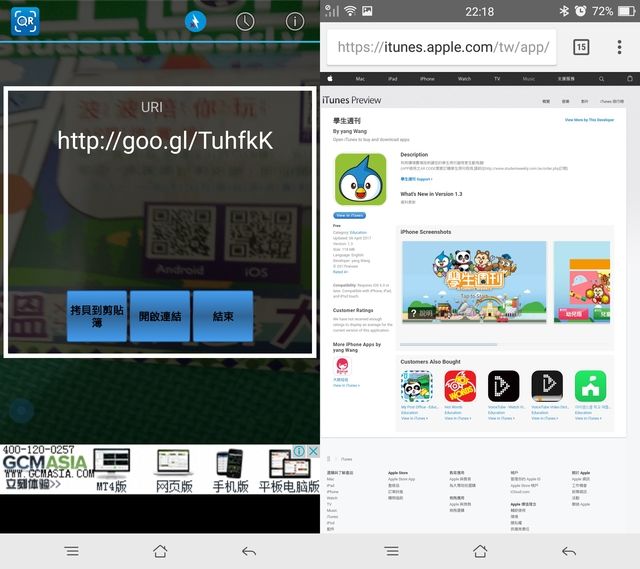Tap the 開啟連結 button
Image resolution: width=640 pixels, height=569 pixels.
[x=160, y=316]
